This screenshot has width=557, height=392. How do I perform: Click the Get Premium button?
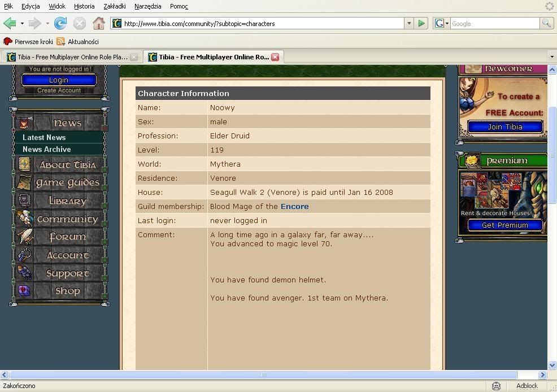(x=505, y=225)
